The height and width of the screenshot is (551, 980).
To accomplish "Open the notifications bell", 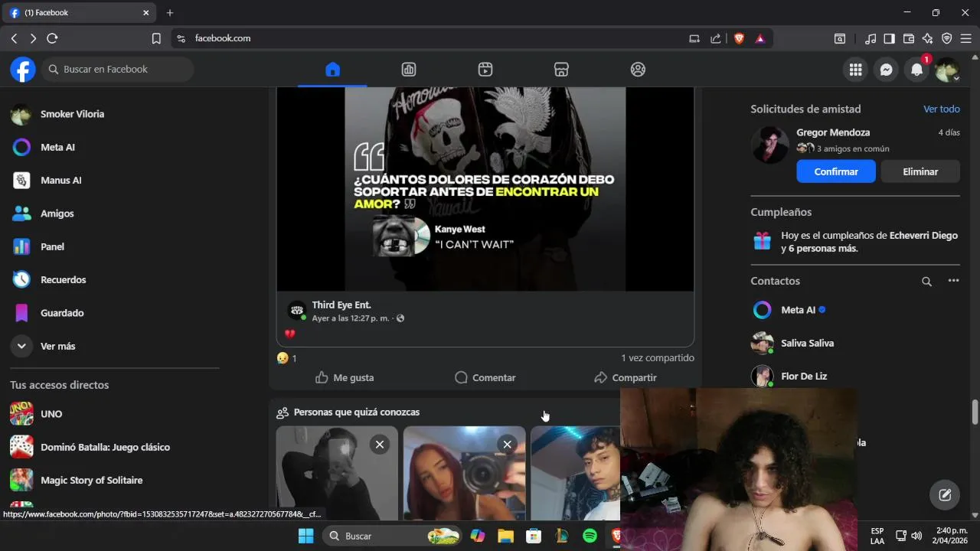I will pos(916,70).
